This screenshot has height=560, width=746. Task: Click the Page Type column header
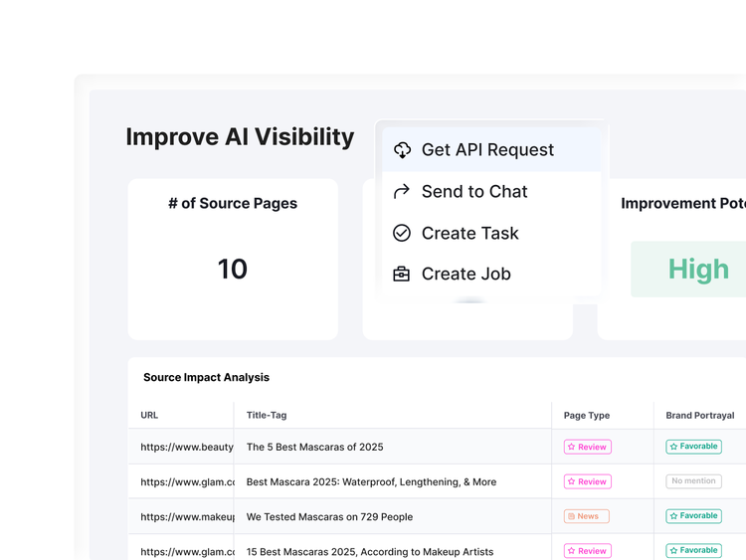coord(587,415)
